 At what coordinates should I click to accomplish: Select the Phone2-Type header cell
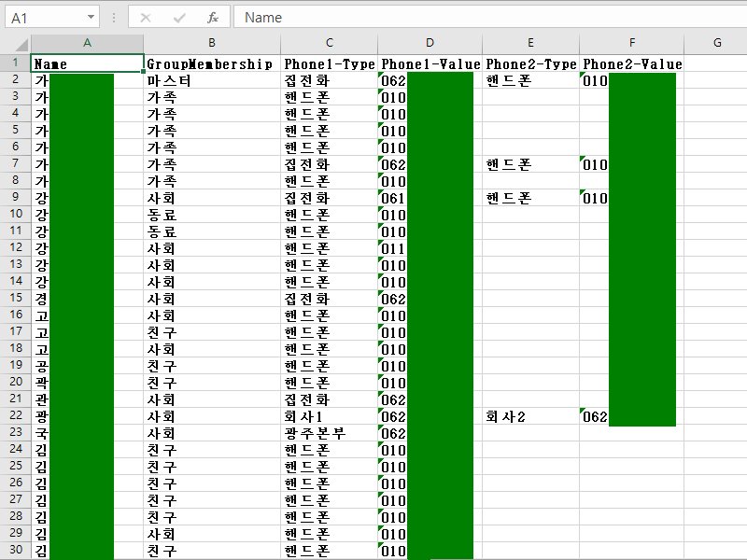[x=530, y=63]
